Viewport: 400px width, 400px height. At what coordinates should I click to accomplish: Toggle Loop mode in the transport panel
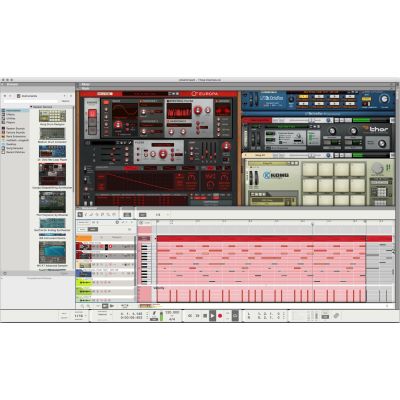coord(235,315)
